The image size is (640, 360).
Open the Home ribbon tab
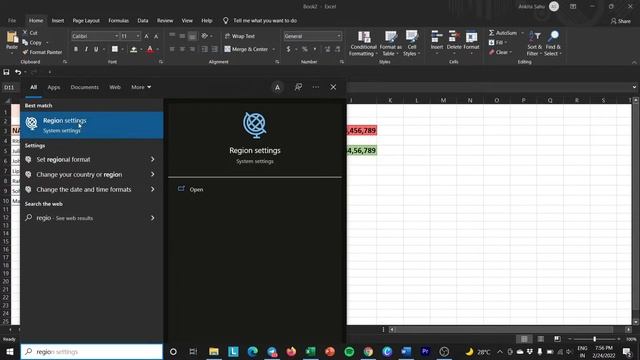tap(36, 20)
